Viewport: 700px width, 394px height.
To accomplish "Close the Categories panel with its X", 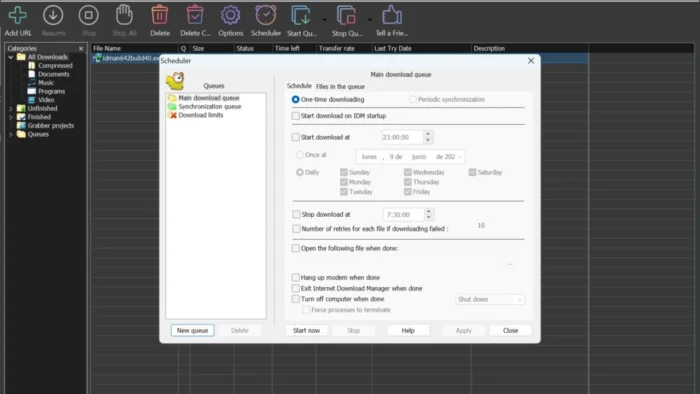I will [x=81, y=48].
